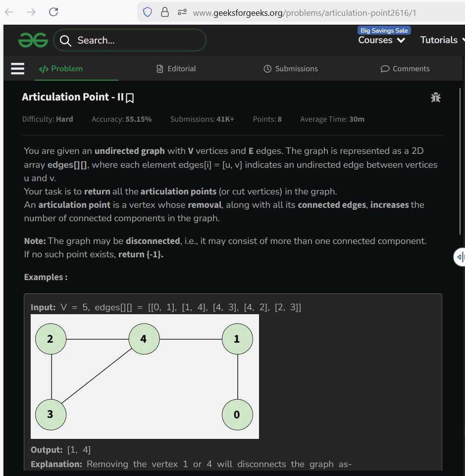Click the Big Savings Sale badge
Image resolution: width=465 pixels, height=476 pixels.
click(x=384, y=30)
